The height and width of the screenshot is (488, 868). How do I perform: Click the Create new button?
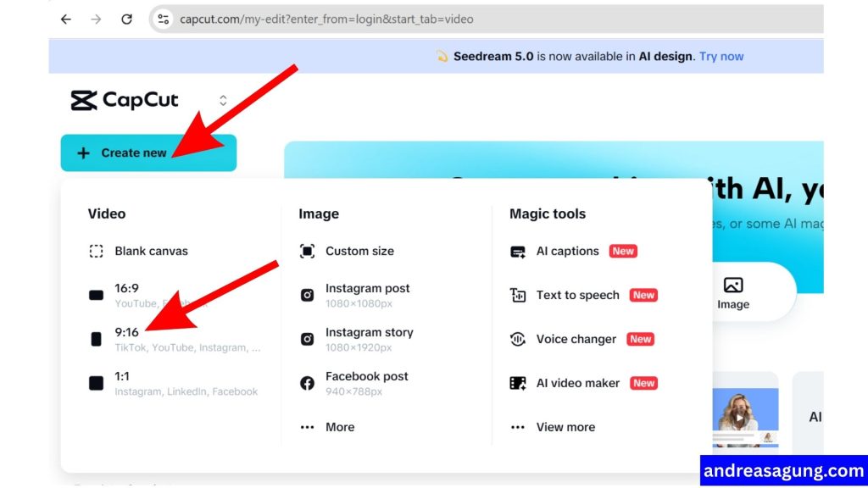[x=124, y=152]
